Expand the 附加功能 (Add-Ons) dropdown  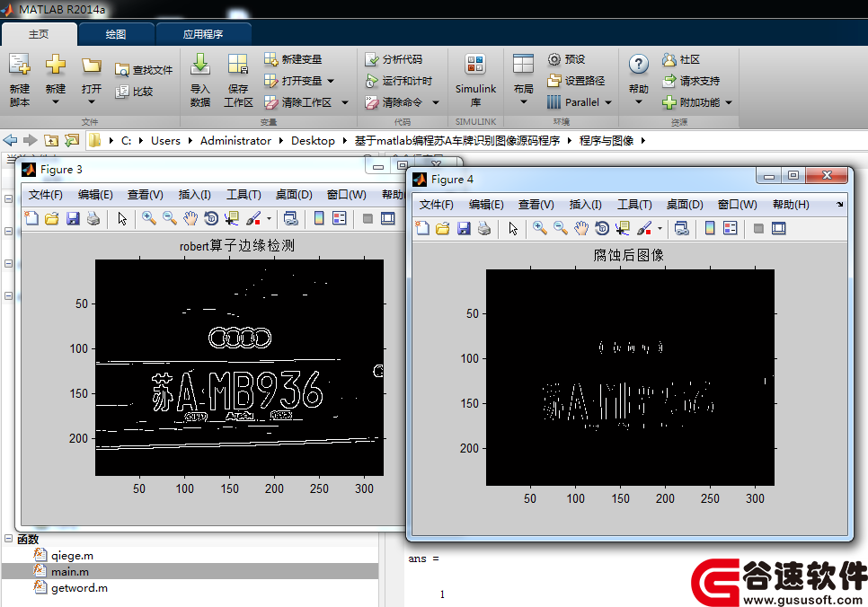[x=729, y=102]
